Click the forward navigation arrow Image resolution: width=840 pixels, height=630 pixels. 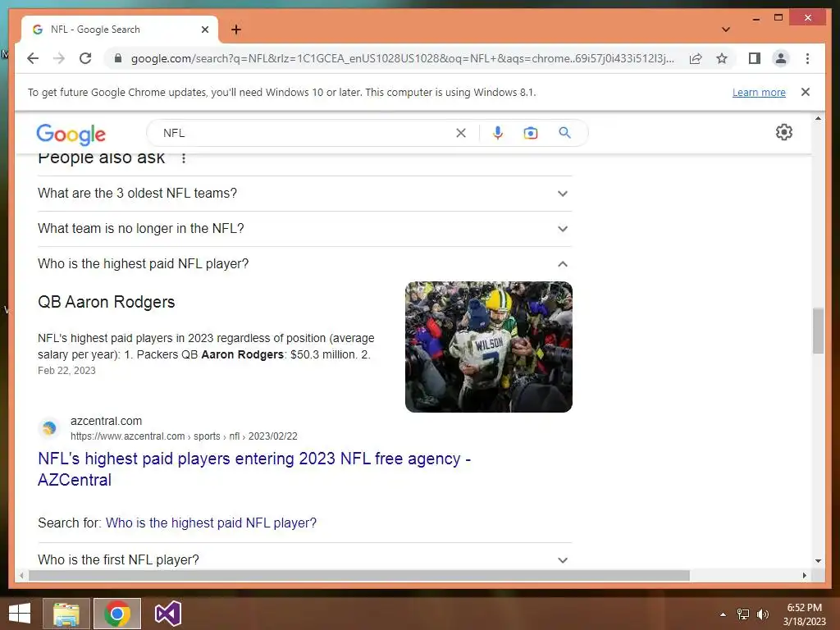(59, 58)
